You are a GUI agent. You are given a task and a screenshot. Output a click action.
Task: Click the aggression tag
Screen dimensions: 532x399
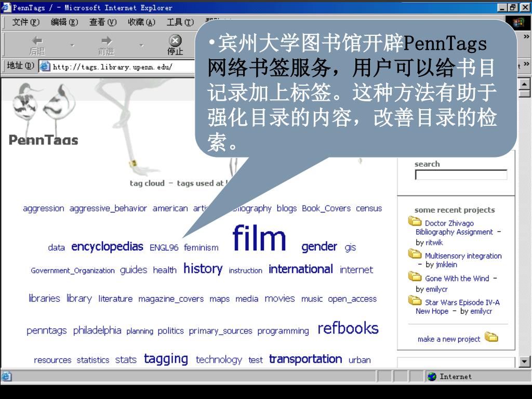(44, 208)
